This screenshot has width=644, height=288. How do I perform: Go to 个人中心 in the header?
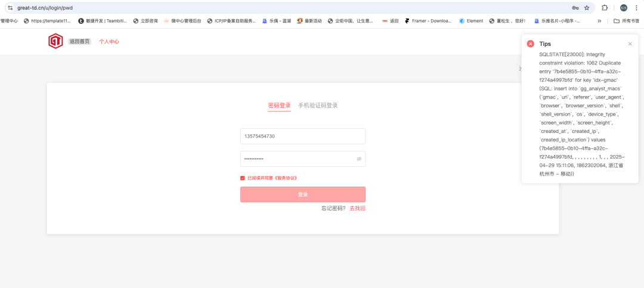(109, 42)
